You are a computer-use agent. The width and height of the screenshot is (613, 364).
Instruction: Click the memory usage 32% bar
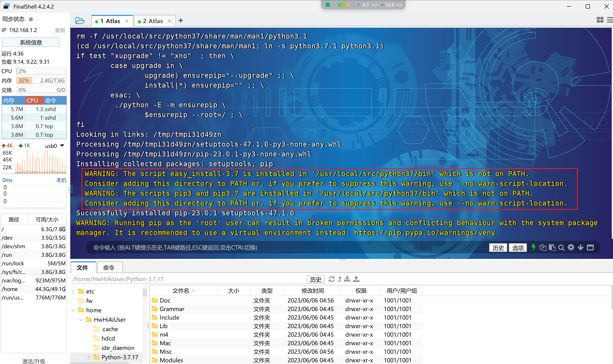click(x=41, y=81)
